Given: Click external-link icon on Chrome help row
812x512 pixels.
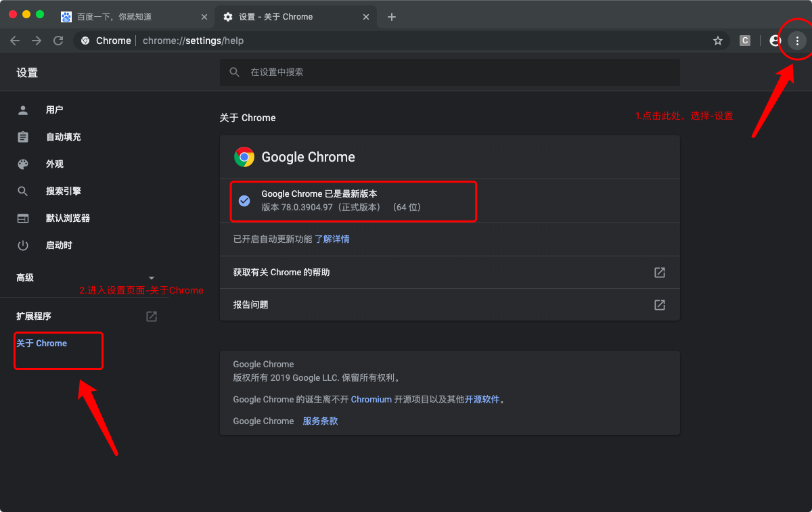Looking at the screenshot, I should tap(659, 273).
